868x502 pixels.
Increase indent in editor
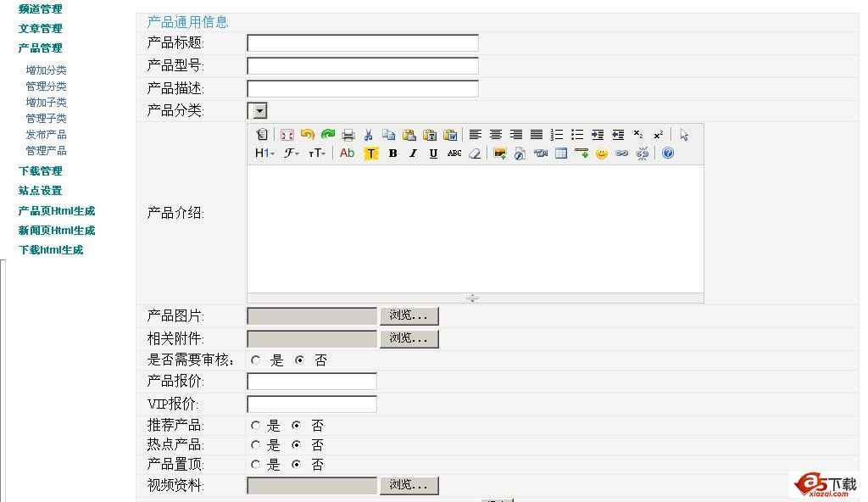[x=598, y=135]
